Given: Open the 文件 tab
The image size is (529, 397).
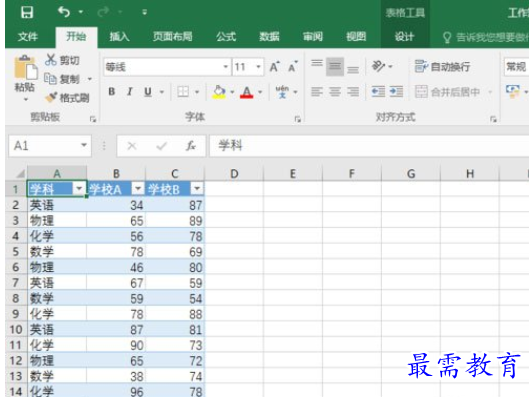Looking at the screenshot, I should pyautogui.click(x=28, y=36).
